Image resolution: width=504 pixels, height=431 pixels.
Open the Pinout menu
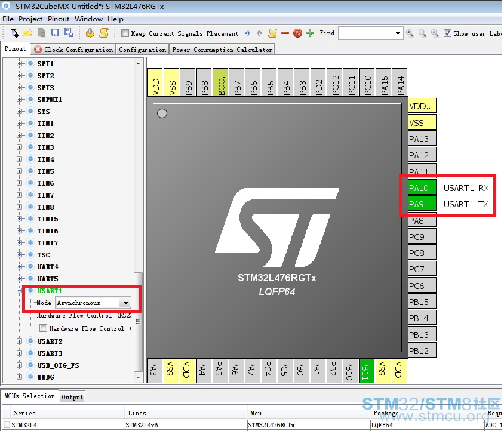(x=59, y=19)
